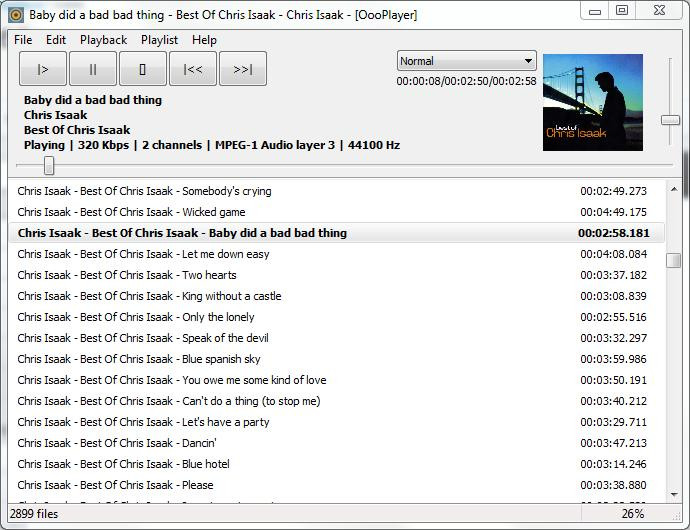The height and width of the screenshot is (530, 690).
Task: Minimize the OooPlayer window
Action: pyautogui.click(x=595, y=11)
